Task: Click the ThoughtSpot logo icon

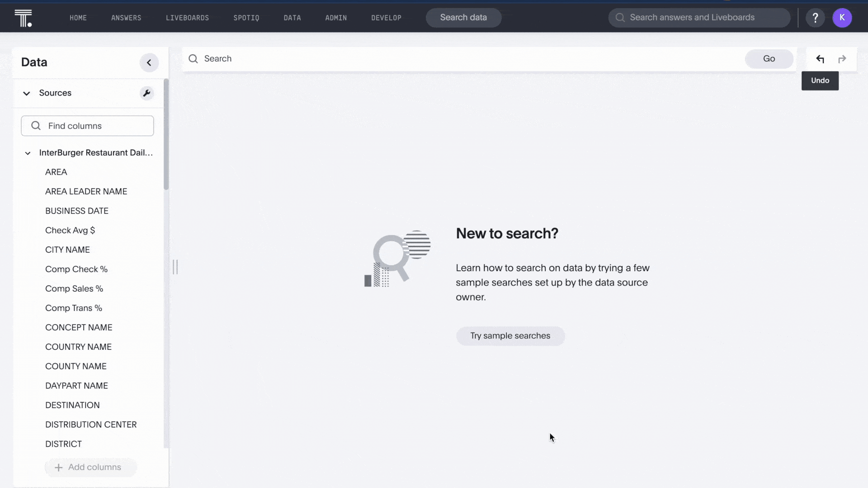Action: (x=23, y=18)
